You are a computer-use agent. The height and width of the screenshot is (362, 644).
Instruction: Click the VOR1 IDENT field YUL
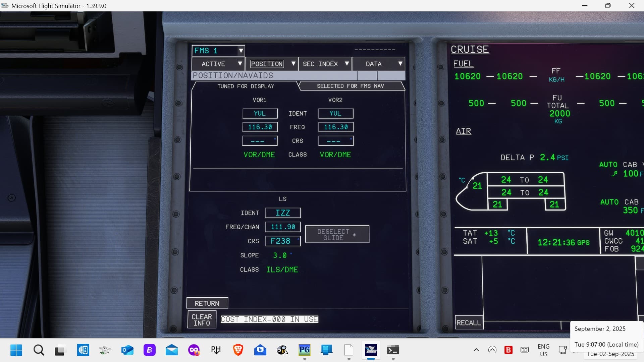(x=260, y=113)
